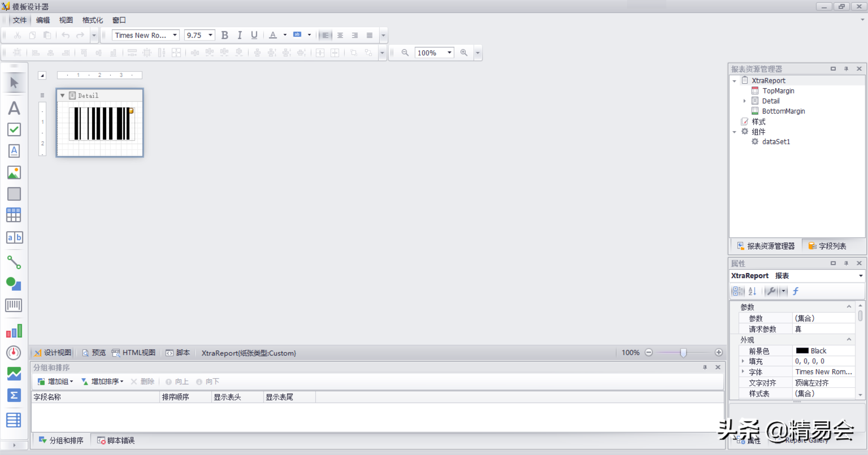Expand the Detail tree node

745,101
